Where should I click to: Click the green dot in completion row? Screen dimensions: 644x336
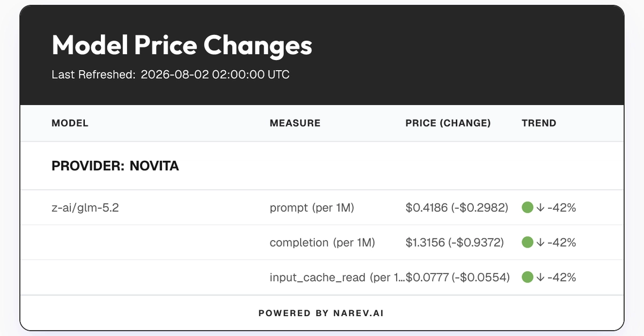click(x=527, y=242)
